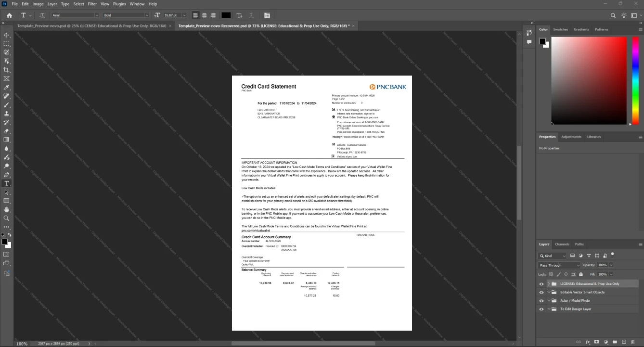Open the Pass Through blend mode dropdown
This screenshot has height=347, width=644.
(x=560, y=265)
